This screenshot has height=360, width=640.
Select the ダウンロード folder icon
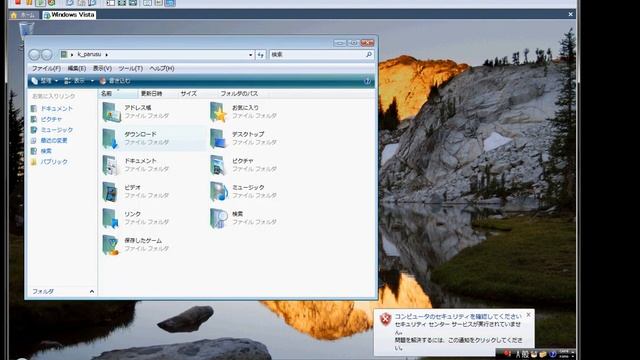click(111, 138)
